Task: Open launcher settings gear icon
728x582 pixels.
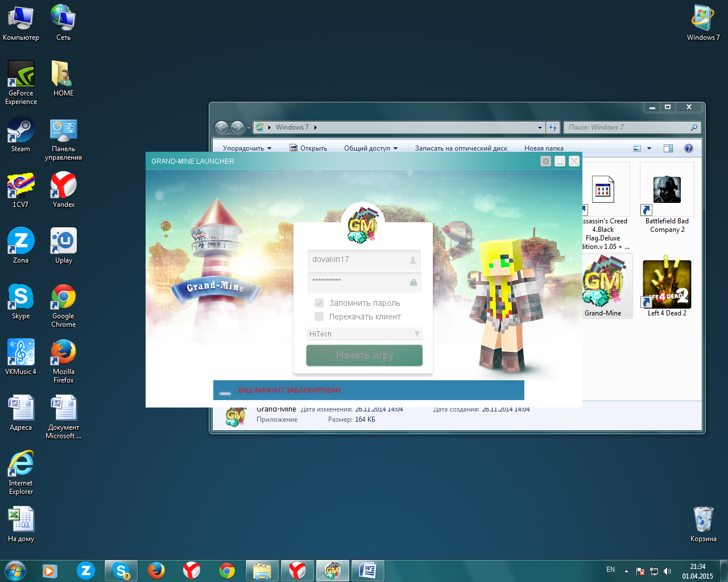Action: (x=546, y=161)
